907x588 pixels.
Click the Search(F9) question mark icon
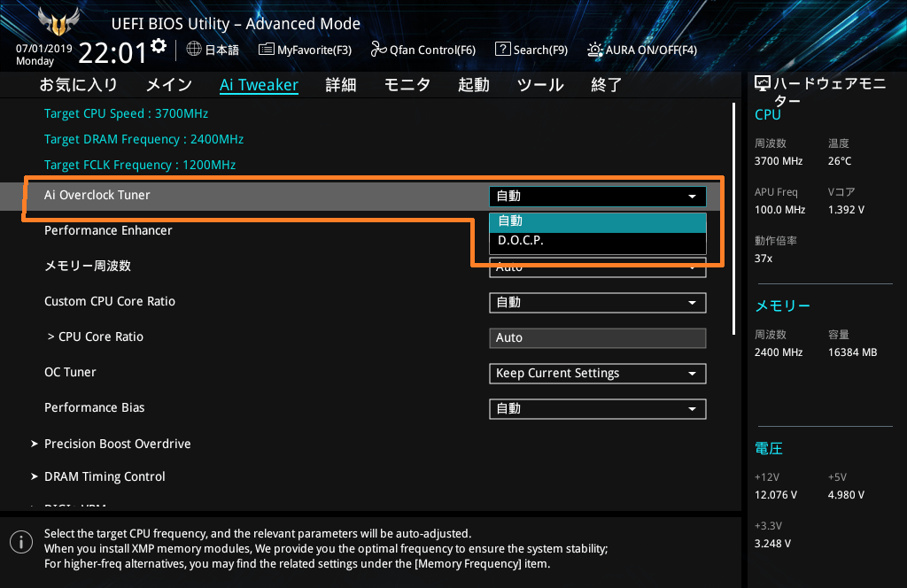(x=503, y=49)
